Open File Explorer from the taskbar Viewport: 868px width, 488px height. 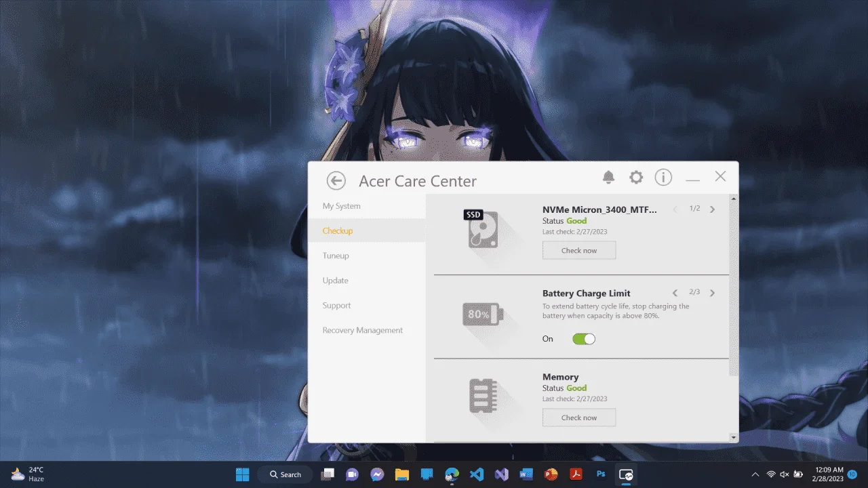[402, 474]
